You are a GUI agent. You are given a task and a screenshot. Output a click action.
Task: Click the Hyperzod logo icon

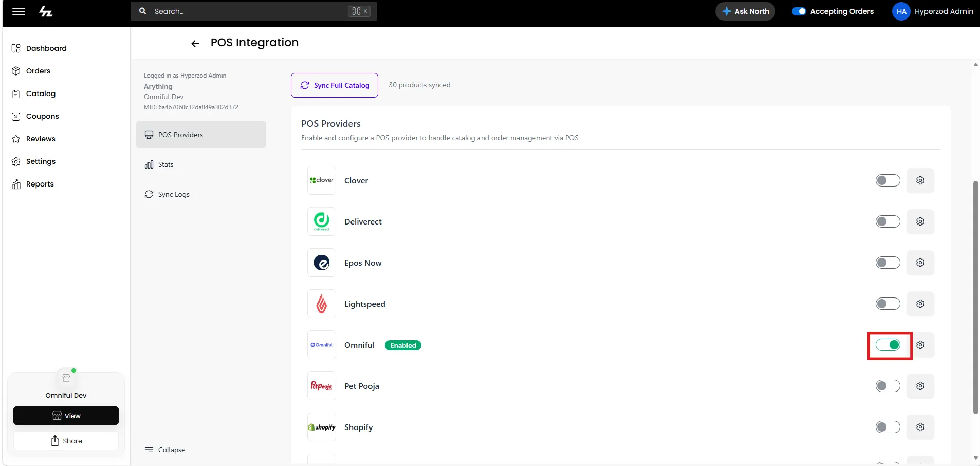(x=46, y=11)
